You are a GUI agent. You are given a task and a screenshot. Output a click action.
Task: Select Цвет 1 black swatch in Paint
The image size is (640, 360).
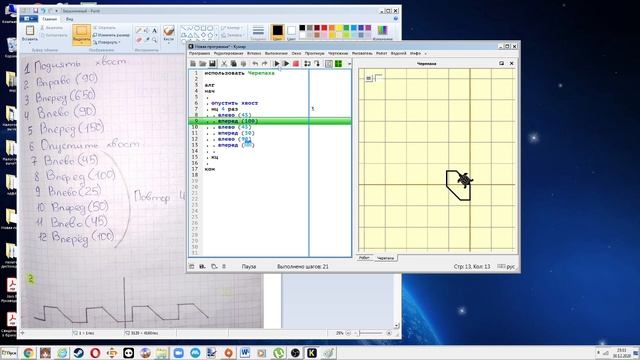click(278, 32)
